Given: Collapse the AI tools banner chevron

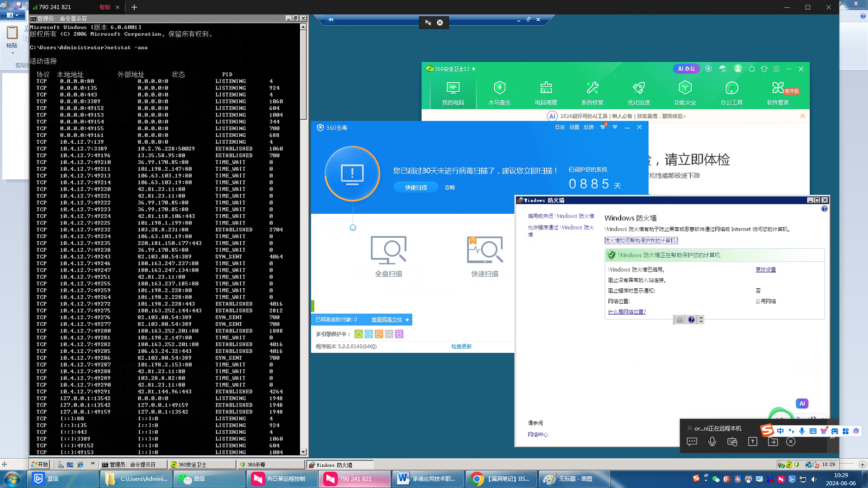Looking at the screenshot, I should 802,116.
